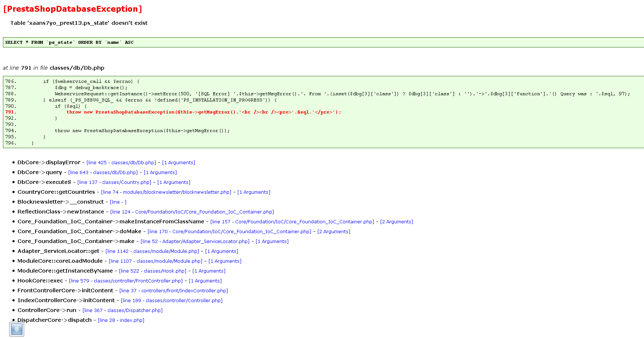Expand the Arguments for DbCore->query
Image resolution: width=644 pixels, height=339 pixels.
(x=160, y=173)
